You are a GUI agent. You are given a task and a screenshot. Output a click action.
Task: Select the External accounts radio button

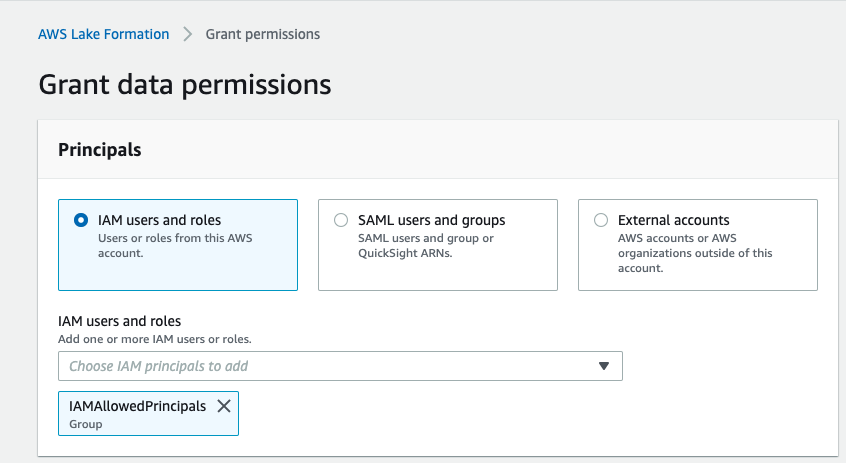(x=601, y=220)
